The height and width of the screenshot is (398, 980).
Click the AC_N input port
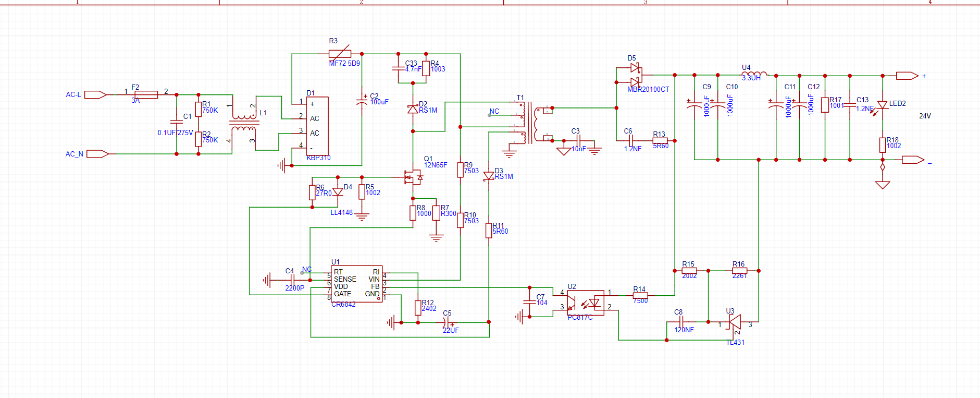[x=97, y=154]
